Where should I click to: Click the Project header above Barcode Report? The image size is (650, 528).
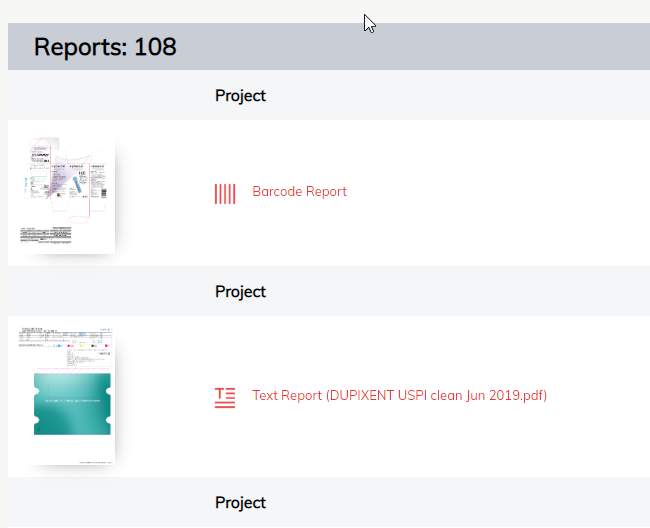tap(240, 96)
